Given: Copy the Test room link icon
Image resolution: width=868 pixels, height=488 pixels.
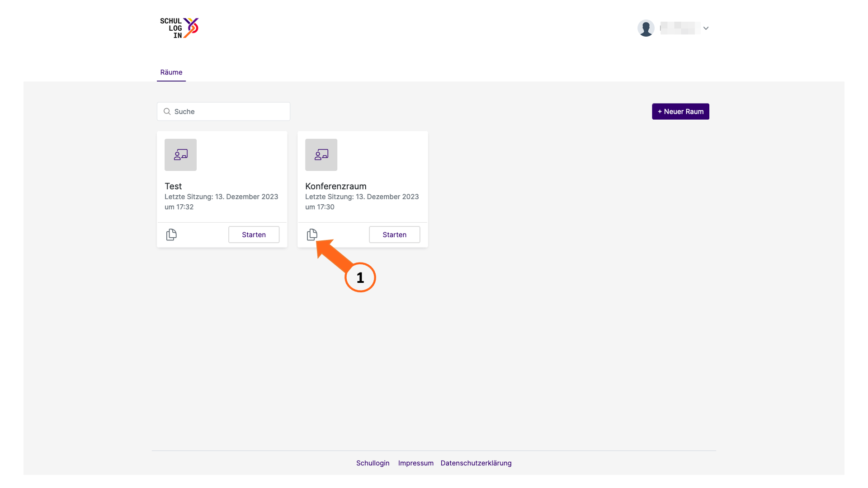Looking at the screenshot, I should point(171,235).
